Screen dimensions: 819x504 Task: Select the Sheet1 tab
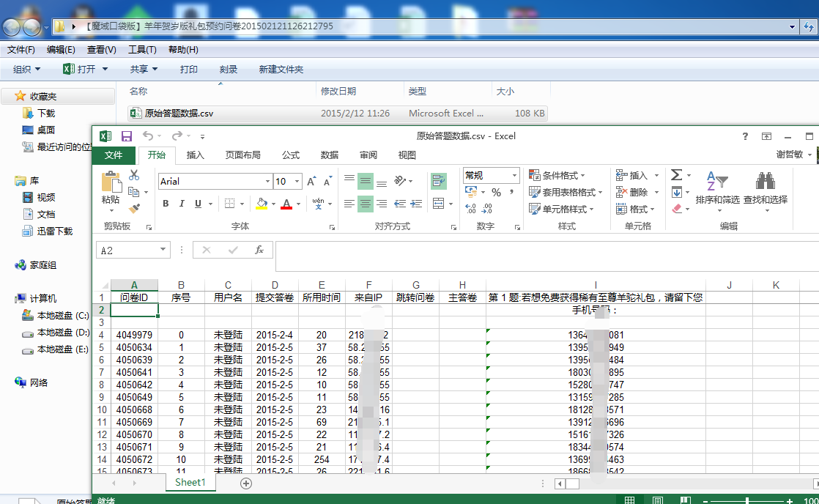(x=190, y=482)
